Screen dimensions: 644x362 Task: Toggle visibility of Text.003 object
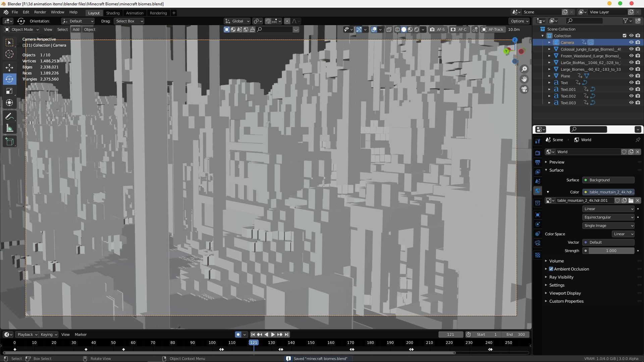[631, 103]
